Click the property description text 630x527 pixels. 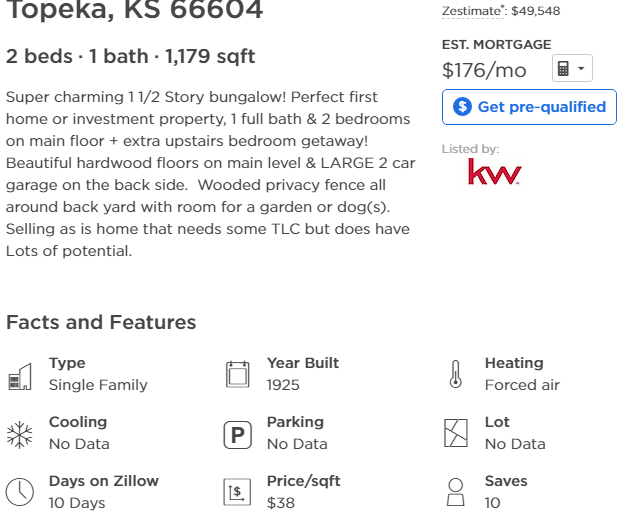pos(210,174)
